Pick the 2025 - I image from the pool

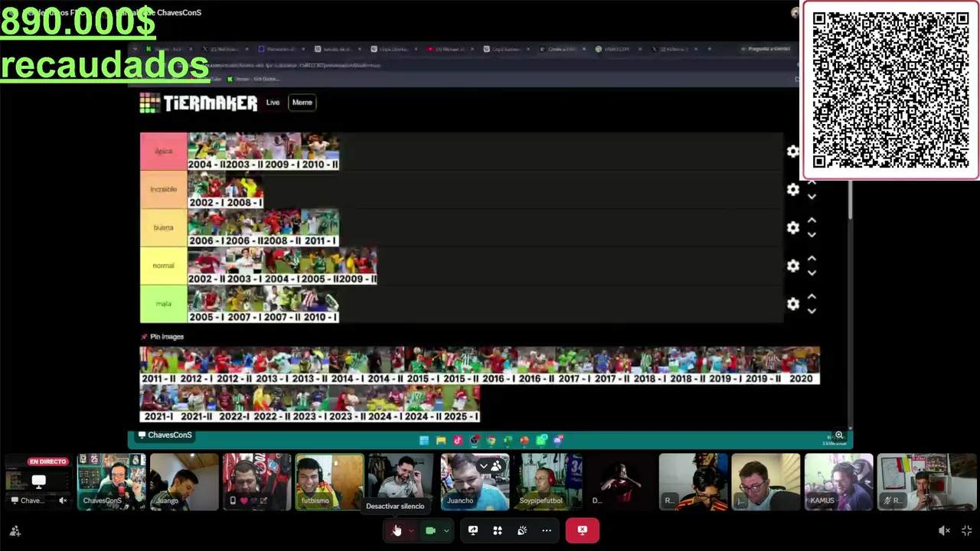(x=461, y=404)
